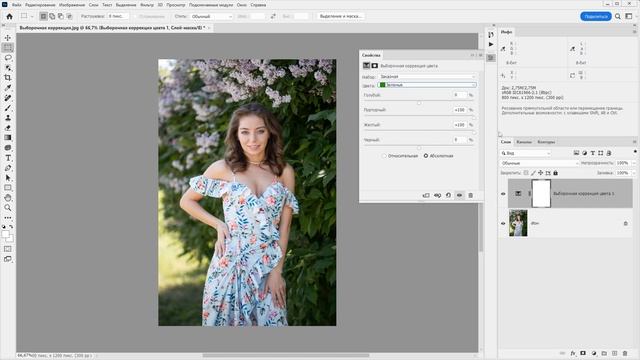Viewport: 640px width, 360px height.
Task: Open the Справка menu
Action: 258,5
